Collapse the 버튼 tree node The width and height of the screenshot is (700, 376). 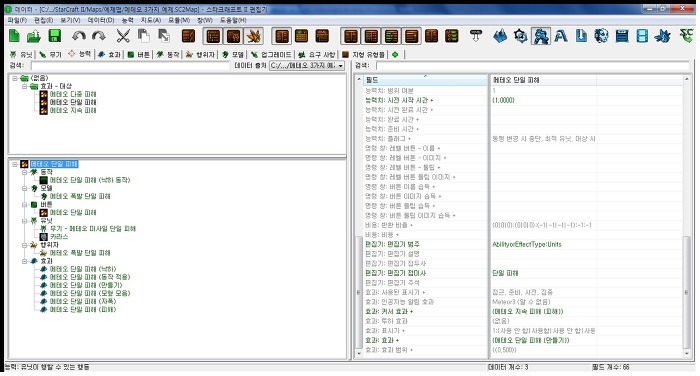(x=25, y=205)
